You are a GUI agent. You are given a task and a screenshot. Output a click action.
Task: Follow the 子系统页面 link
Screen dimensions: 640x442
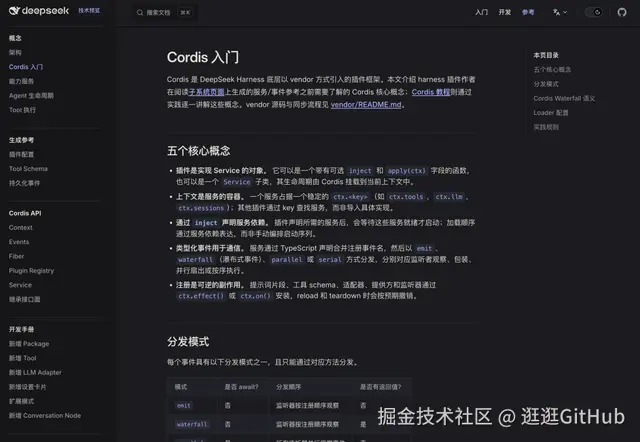point(207,92)
